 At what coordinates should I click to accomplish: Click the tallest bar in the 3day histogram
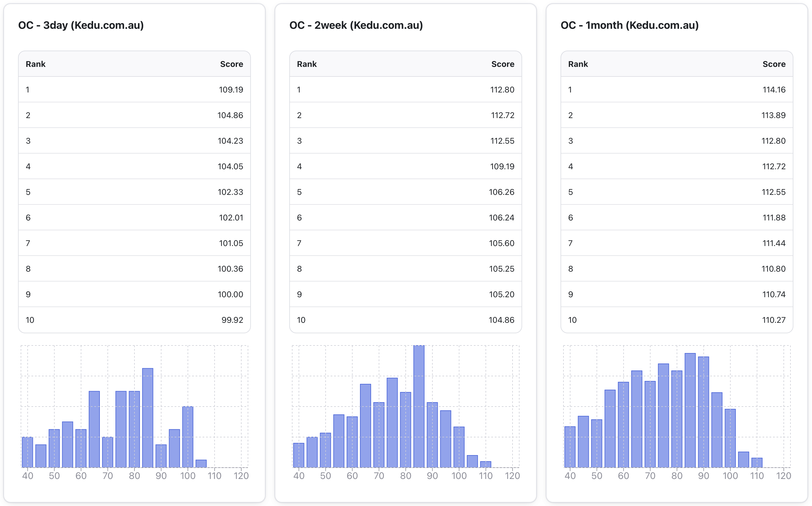pyautogui.click(x=148, y=418)
